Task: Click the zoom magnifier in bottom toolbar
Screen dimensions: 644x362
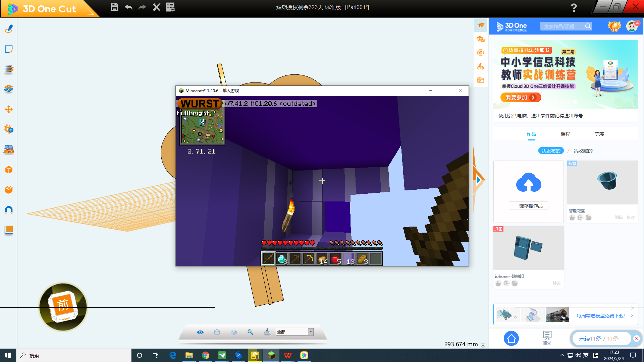Action: [250, 332]
